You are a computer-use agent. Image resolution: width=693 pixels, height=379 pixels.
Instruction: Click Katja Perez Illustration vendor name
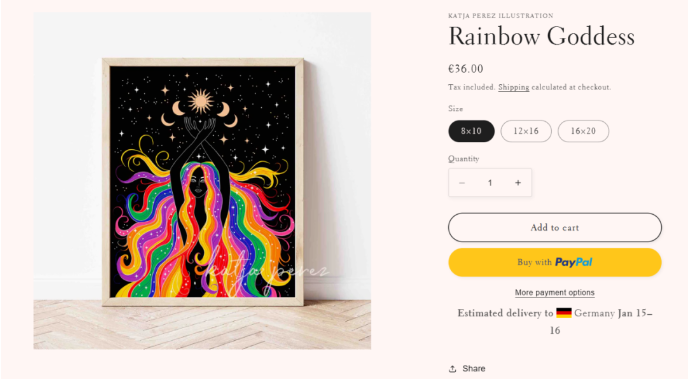[501, 15]
